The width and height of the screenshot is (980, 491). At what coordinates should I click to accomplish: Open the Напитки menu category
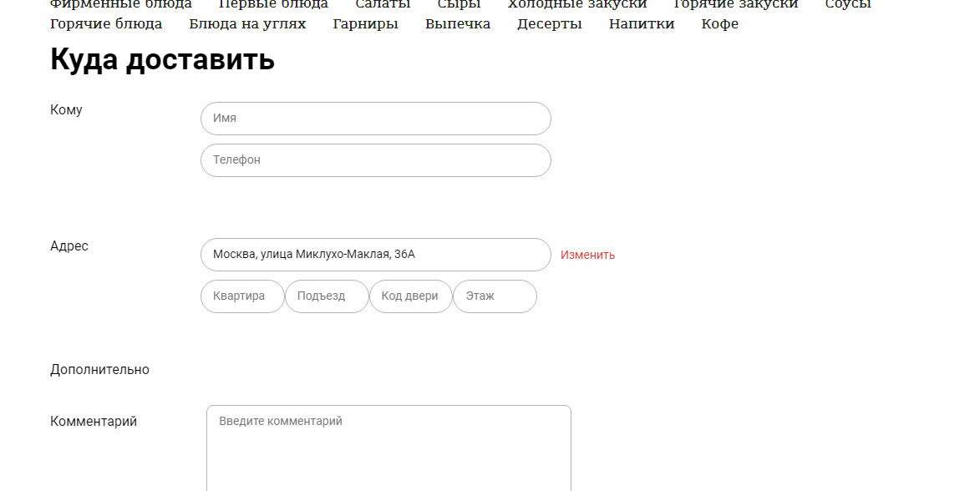click(641, 24)
